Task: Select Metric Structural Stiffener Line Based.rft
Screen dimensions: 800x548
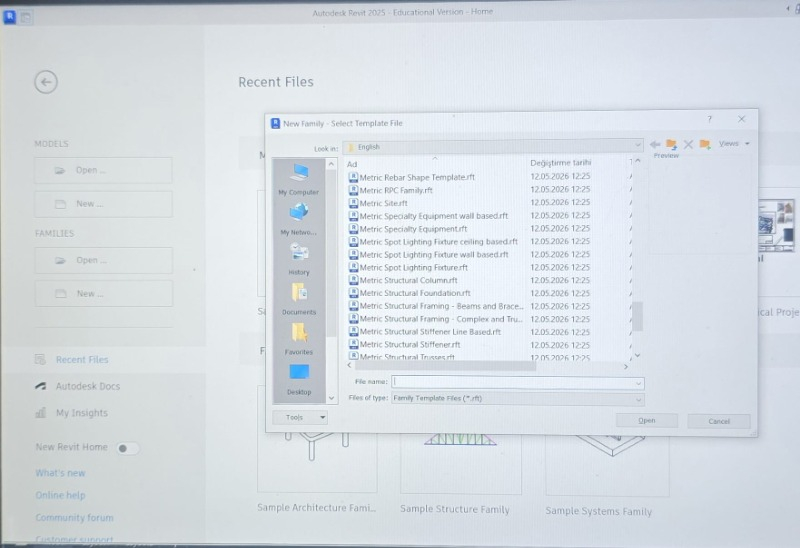Action: pos(430,332)
